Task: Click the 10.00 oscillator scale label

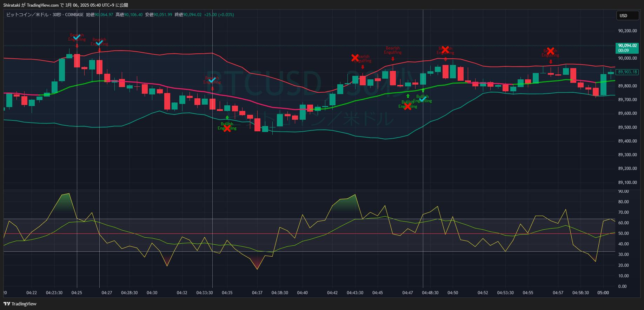Action: tap(624, 276)
